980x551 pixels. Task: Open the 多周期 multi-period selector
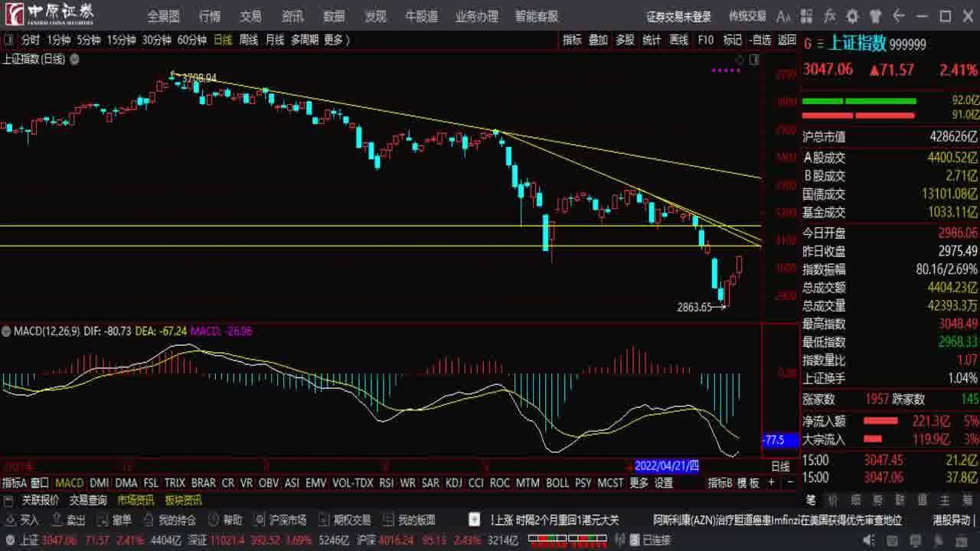(x=304, y=40)
